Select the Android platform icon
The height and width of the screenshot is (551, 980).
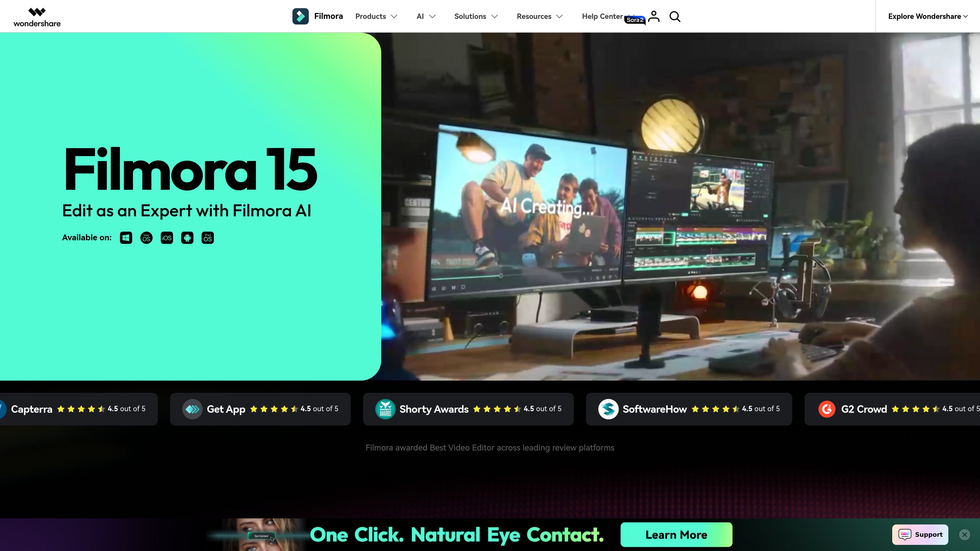pos(187,238)
